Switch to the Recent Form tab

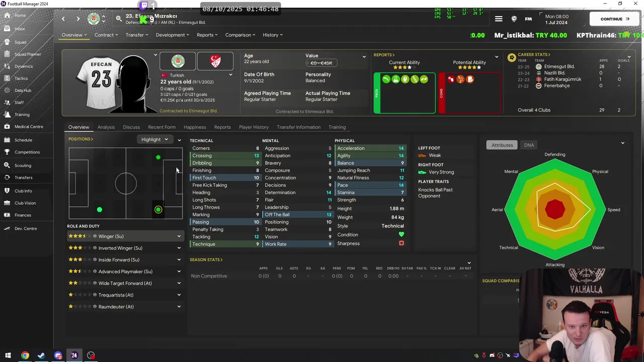tap(162, 127)
